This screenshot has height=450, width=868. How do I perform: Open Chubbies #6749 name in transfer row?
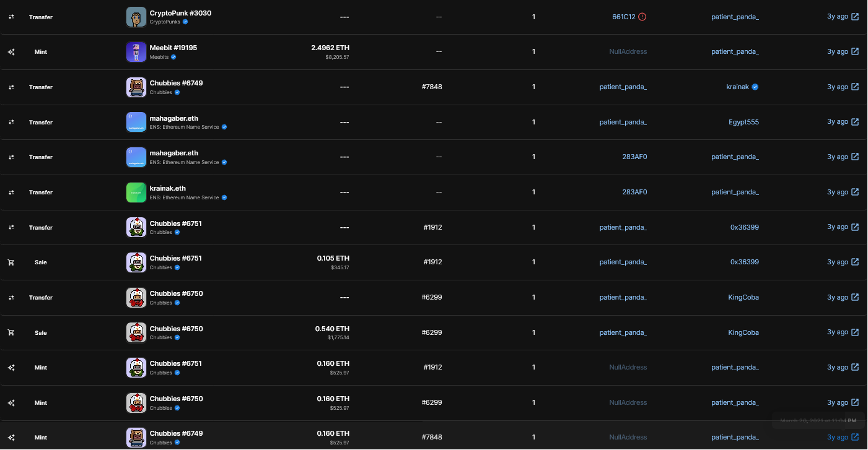pos(176,83)
